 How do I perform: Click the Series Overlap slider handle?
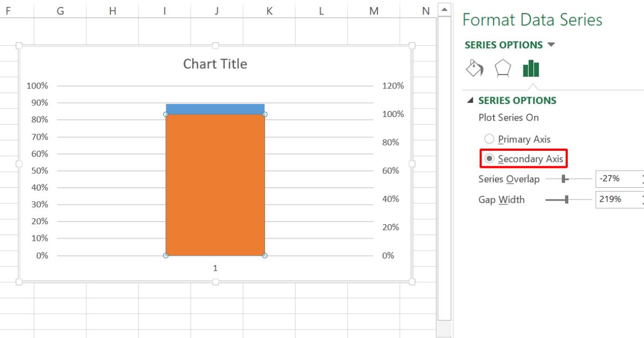[563, 179]
